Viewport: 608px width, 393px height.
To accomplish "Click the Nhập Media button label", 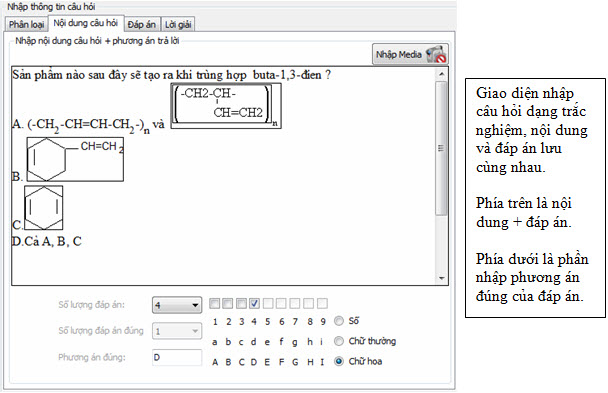I will (398, 55).
